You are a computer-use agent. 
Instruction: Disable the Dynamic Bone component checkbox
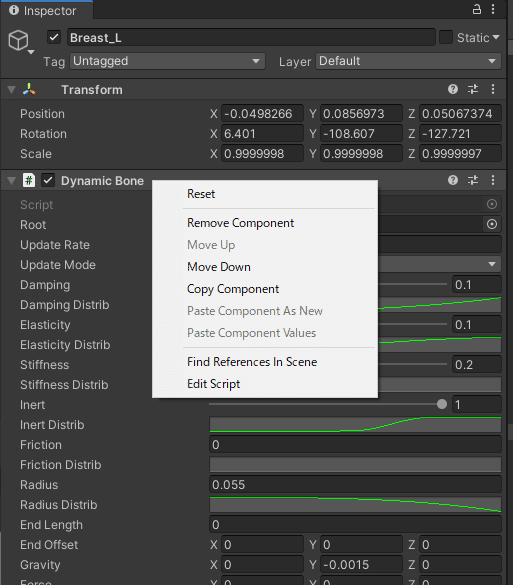[48, 181]
